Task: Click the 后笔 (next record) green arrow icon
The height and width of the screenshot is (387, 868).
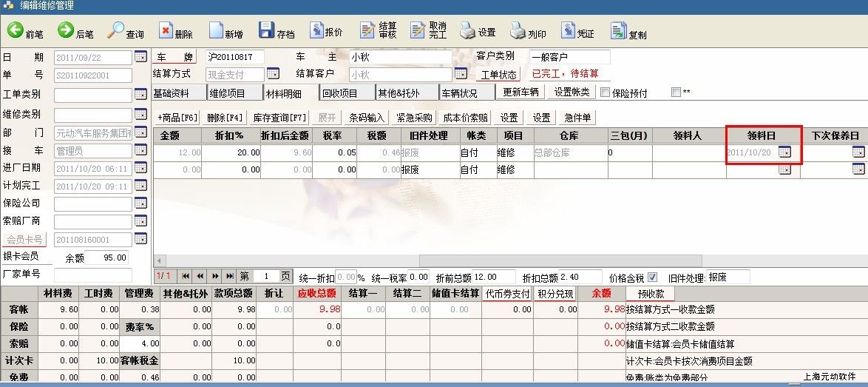Action: coord(66,30)
